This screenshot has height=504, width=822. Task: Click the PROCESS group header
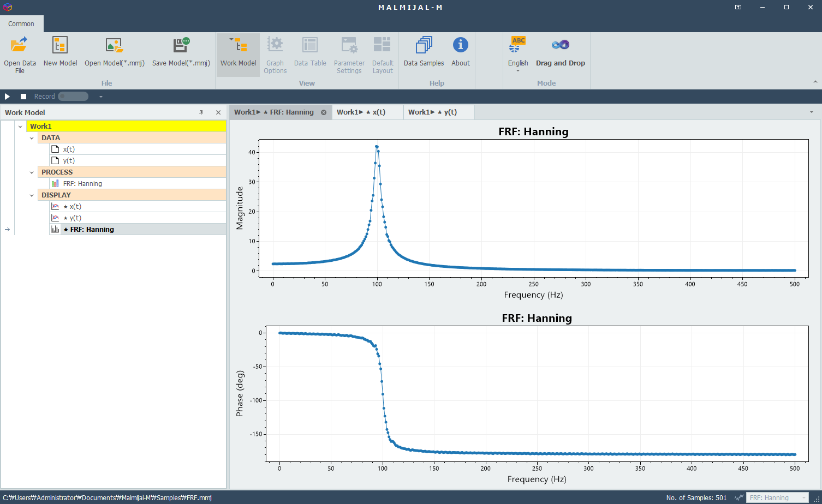[132, 172]
